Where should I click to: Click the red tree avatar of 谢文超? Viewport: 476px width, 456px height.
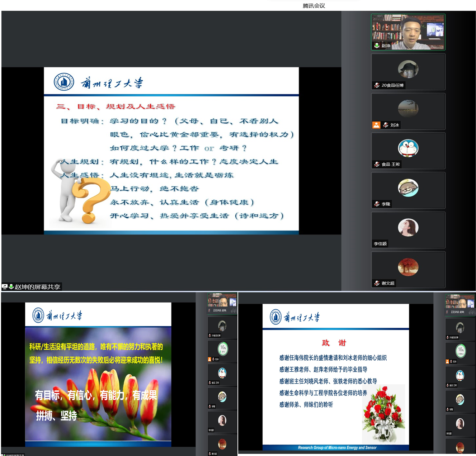[x=408, y=267]
